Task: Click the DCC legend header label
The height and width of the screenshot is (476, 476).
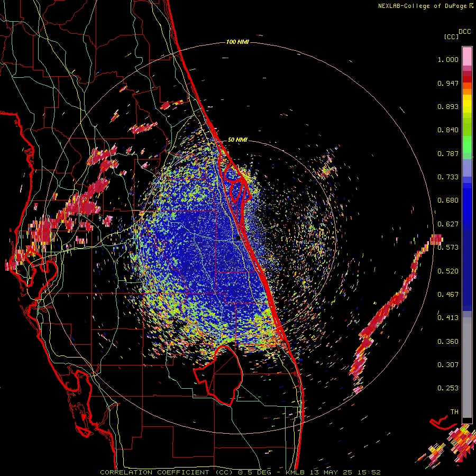Action: click(464, 32)
